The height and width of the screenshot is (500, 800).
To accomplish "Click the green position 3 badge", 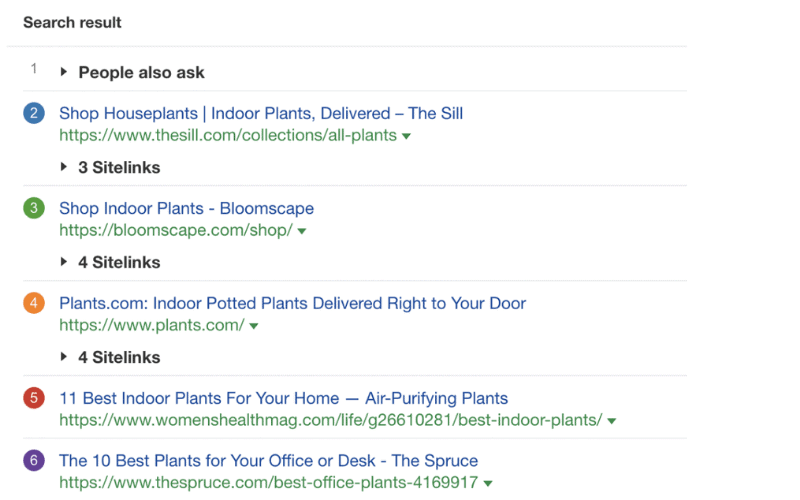I will 34,208.
